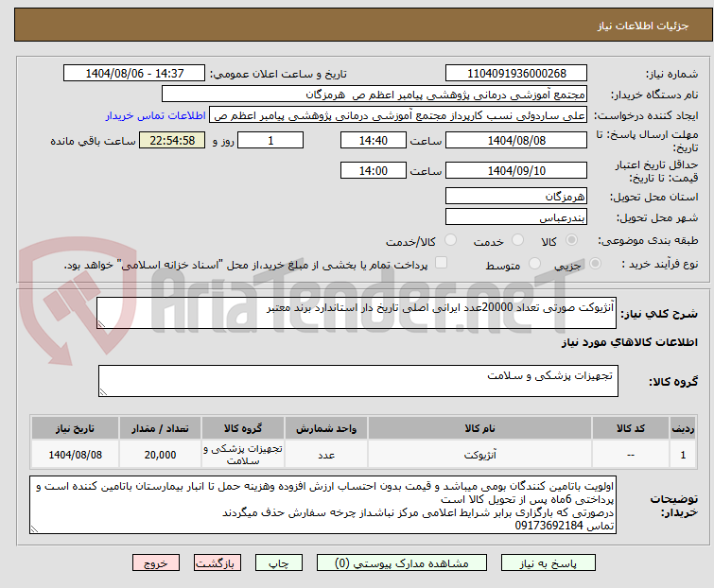Click the اطلاعات کالاهای مورد نیاز section heading

(629, 342)
